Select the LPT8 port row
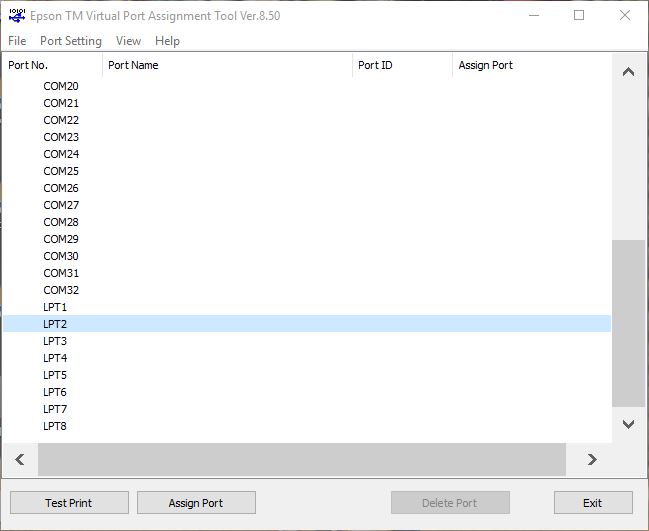This screenshot has width=649, height=531. coord(55,426)
